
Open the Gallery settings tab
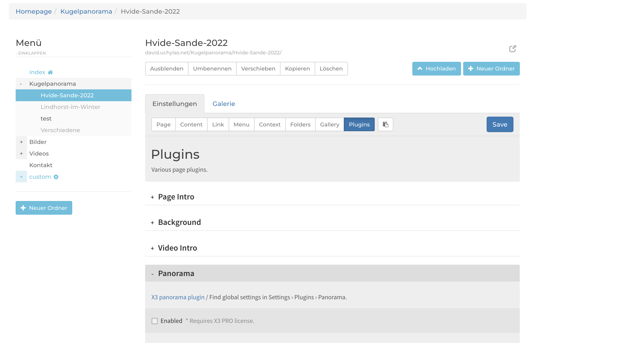pos(329,124)
